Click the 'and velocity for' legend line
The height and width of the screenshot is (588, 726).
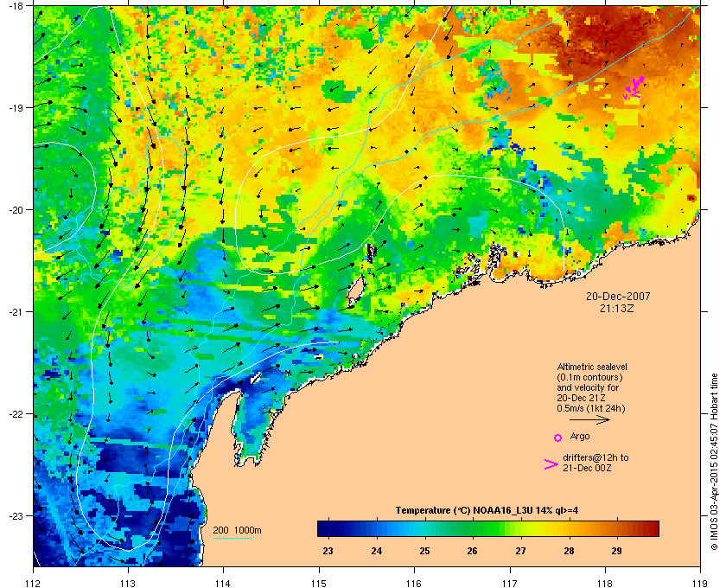tap(588, 388)
